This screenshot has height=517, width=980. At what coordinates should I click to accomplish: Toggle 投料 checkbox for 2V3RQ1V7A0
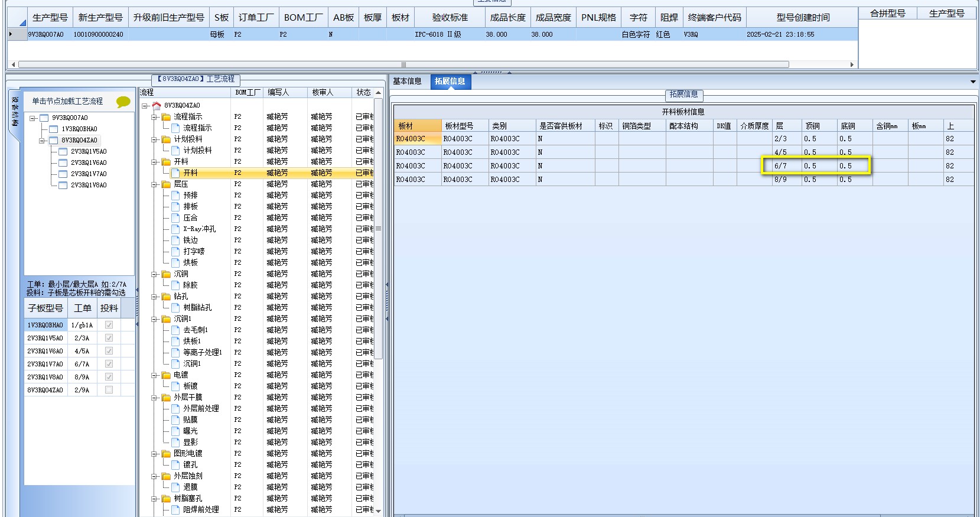tap(109, 364)
